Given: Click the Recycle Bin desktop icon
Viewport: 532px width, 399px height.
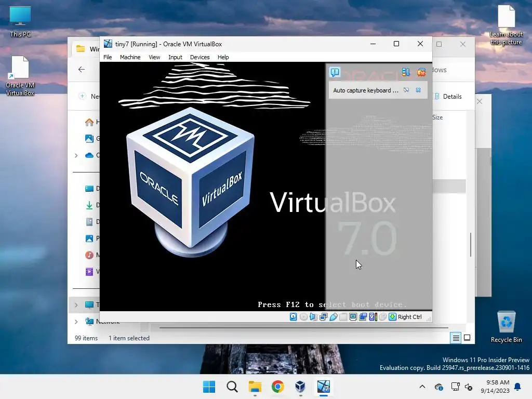Looking at the screenshot, I should 506,327.
